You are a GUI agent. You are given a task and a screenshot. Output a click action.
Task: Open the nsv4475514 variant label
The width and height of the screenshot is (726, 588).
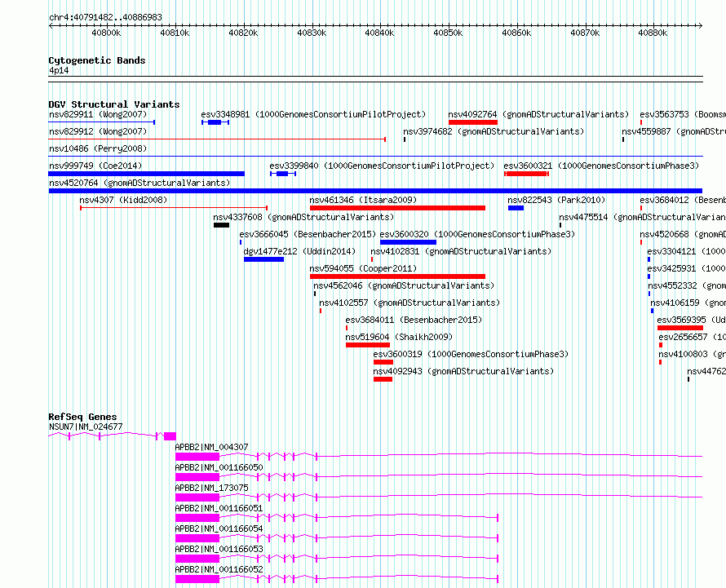click(x=642, y=217)
